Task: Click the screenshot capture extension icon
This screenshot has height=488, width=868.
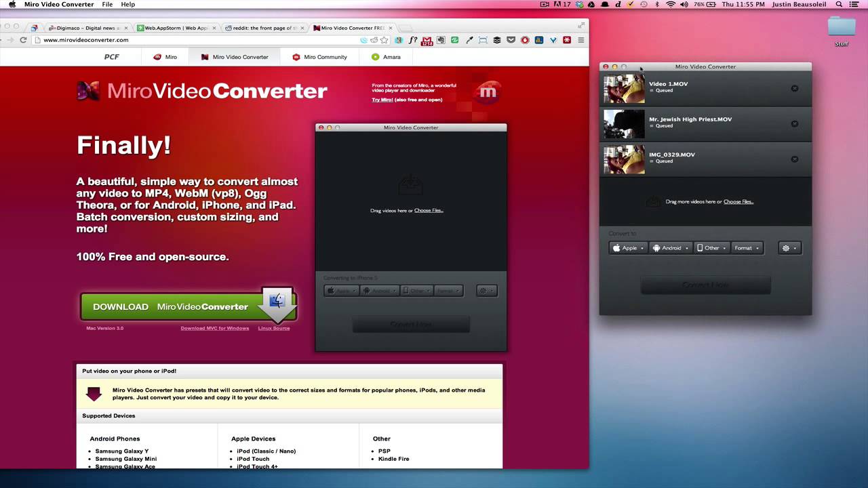Action: (483, 40)
